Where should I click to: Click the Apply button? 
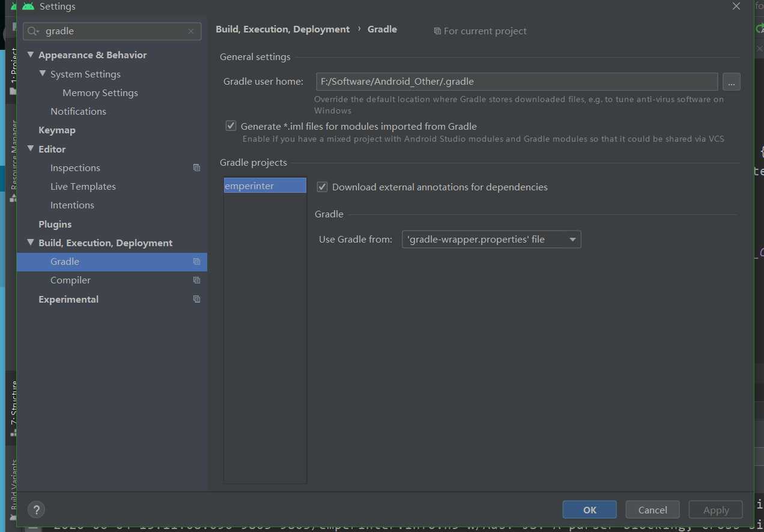coord(716,510)
